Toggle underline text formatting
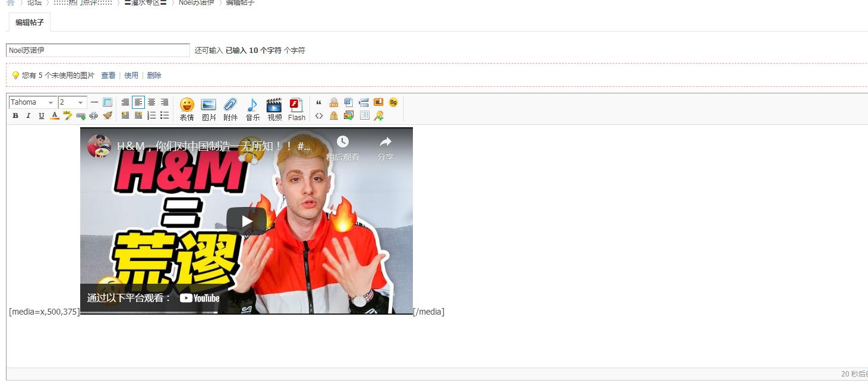This screenshot has height=386, width=868. pyautogui.click(x=40, y=116)
